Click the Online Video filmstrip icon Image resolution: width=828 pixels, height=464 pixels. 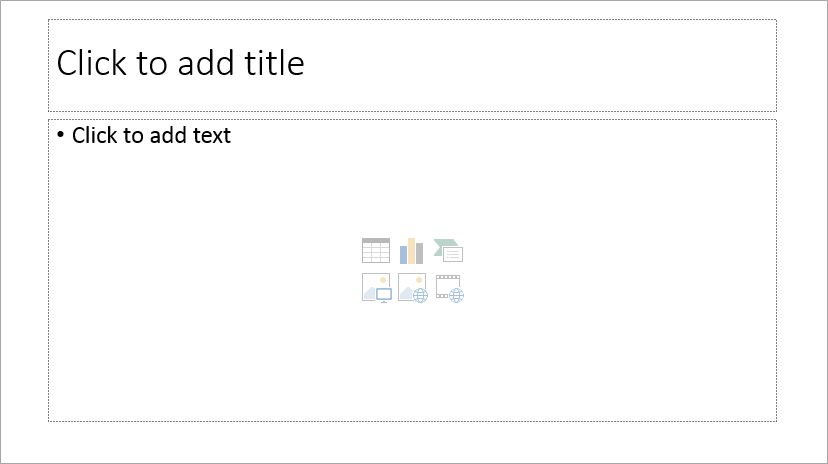click(449, 288)
